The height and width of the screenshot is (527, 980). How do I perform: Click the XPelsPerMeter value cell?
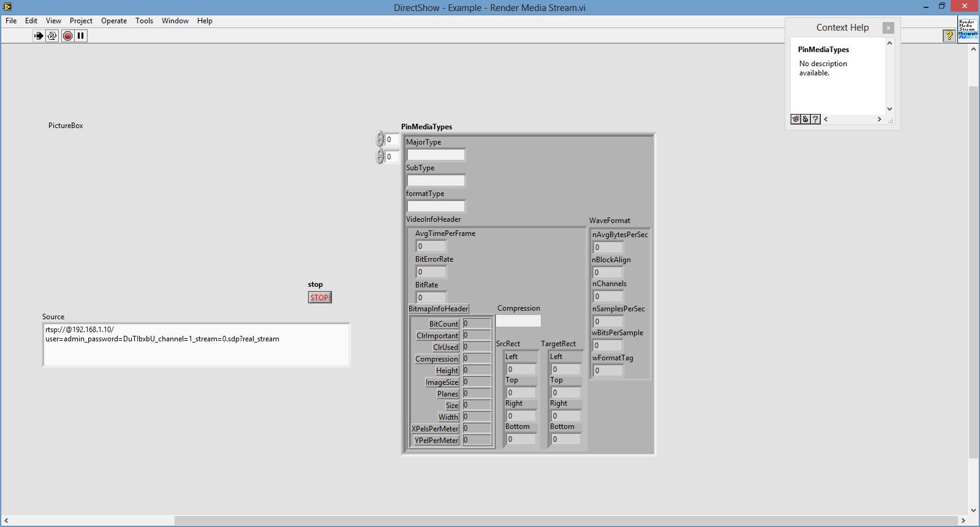477,428
